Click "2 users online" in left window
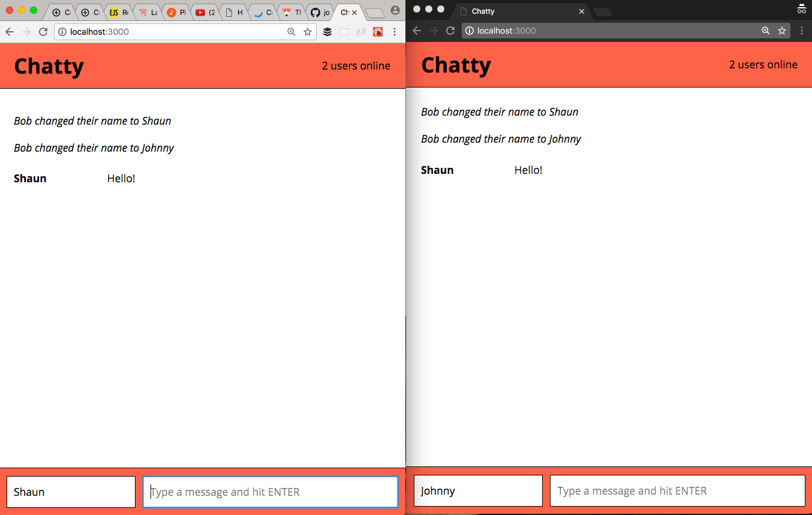 pos(356,66)
